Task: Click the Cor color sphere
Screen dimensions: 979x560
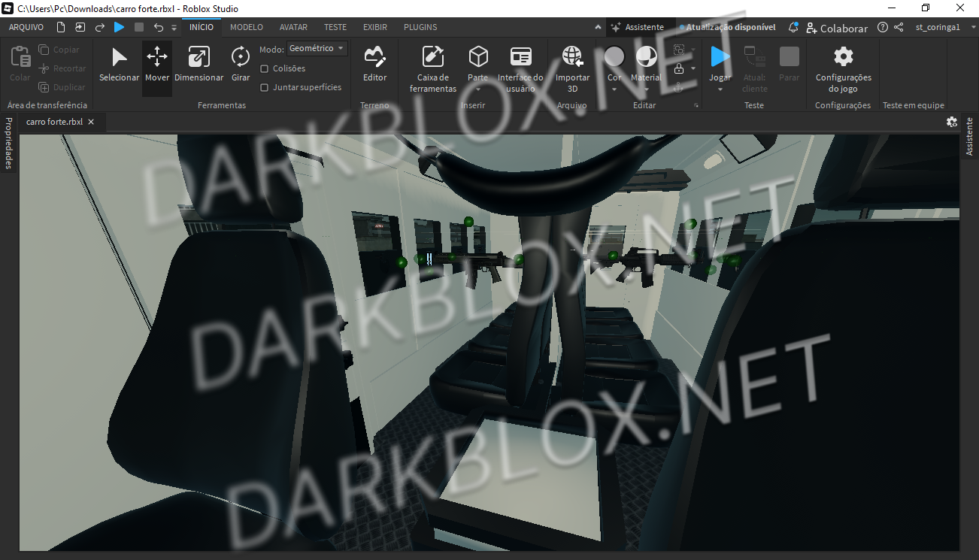Action: 614,56
